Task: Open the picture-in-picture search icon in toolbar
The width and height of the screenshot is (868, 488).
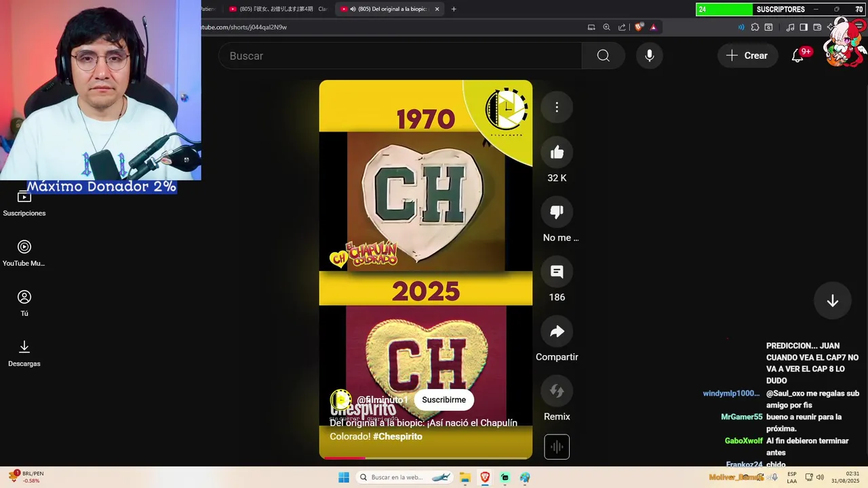Action: tap(768, 27)
